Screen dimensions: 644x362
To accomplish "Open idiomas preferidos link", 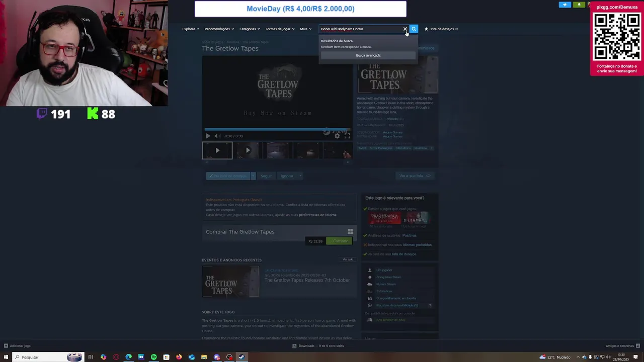I will pyautogui.click(x=417, y=245).
